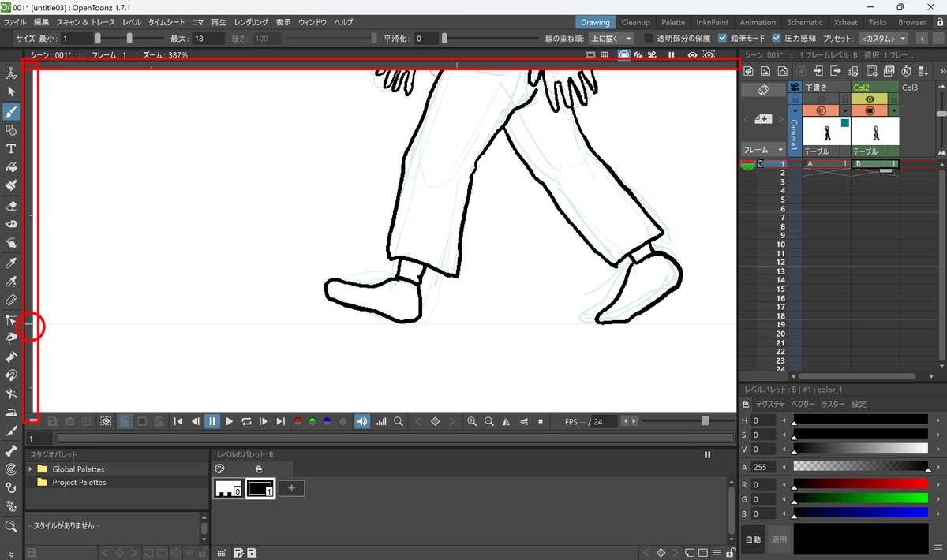
Task: Switch to the Animation room tab
Action: (x=759, y=22)
